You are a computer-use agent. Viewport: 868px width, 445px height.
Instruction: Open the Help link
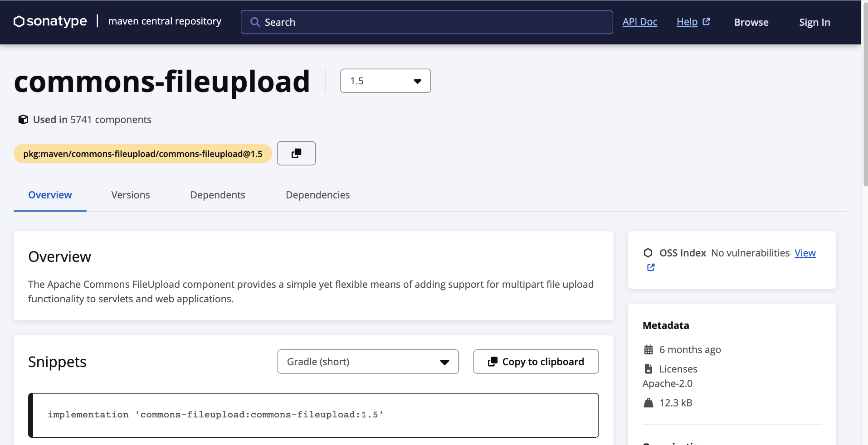pyautogui.click(x=687, y=22)
